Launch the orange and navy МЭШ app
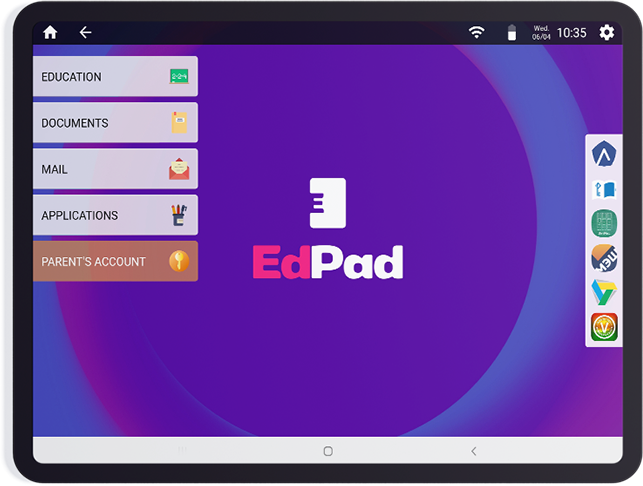This screenshot has width=643, height=486. (603, 258)
